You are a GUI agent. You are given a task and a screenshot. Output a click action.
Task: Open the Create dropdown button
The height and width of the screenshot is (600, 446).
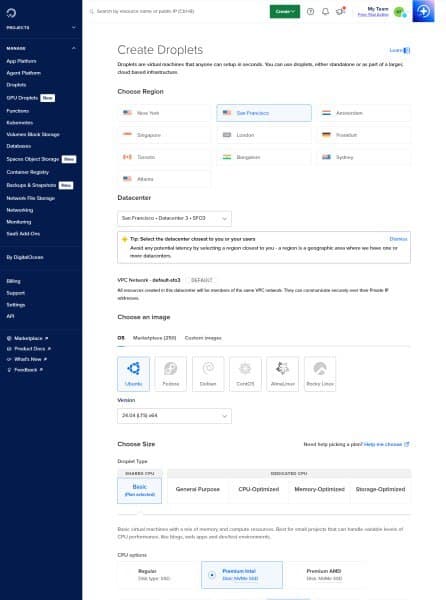(285, 11)
